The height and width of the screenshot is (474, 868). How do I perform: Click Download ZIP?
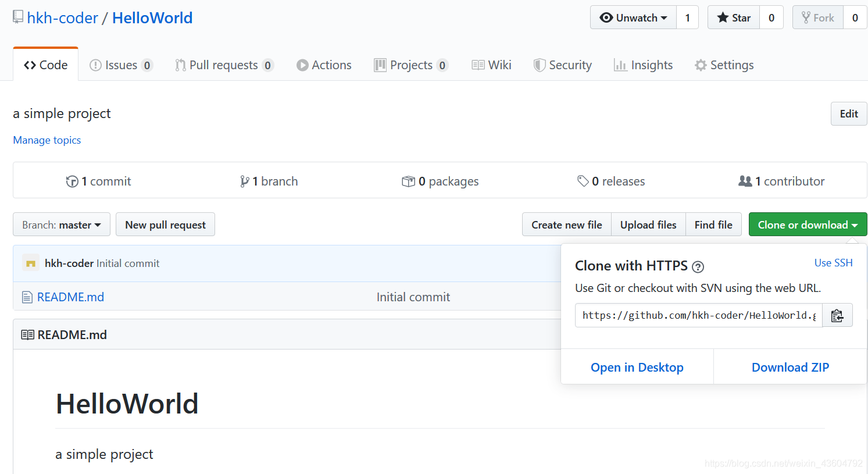click(790, 367)
